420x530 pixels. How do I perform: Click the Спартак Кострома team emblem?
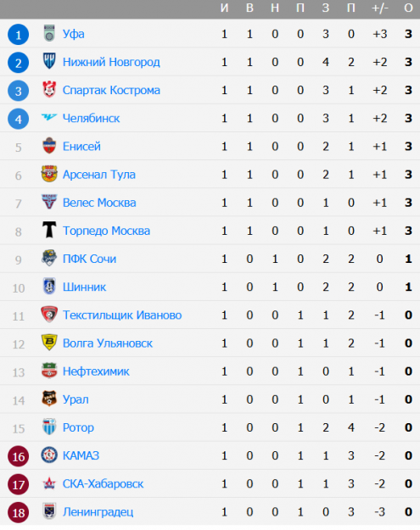(49, 89)
